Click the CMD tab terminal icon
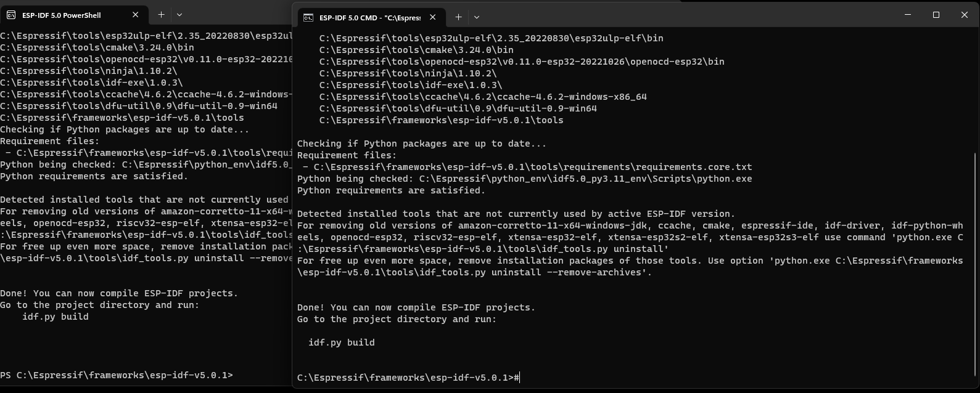The width and height of the screenshot is (980, 393). [x=308, y=17]
